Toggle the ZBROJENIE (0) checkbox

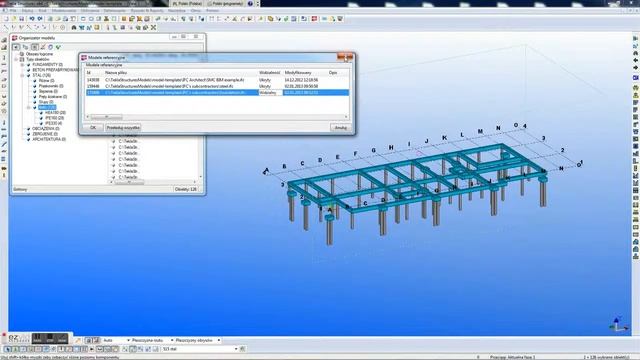(29, 134)
